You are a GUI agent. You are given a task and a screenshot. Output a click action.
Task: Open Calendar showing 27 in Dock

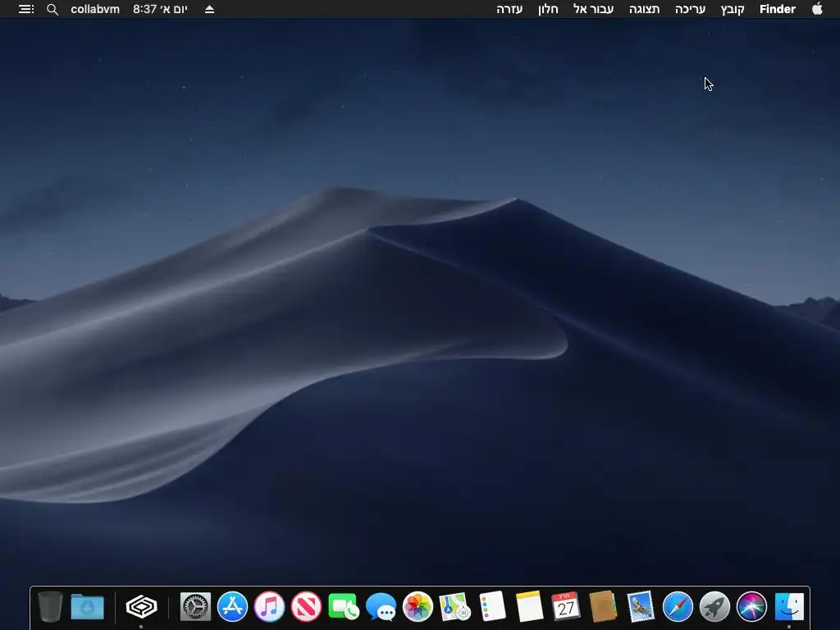566,606
